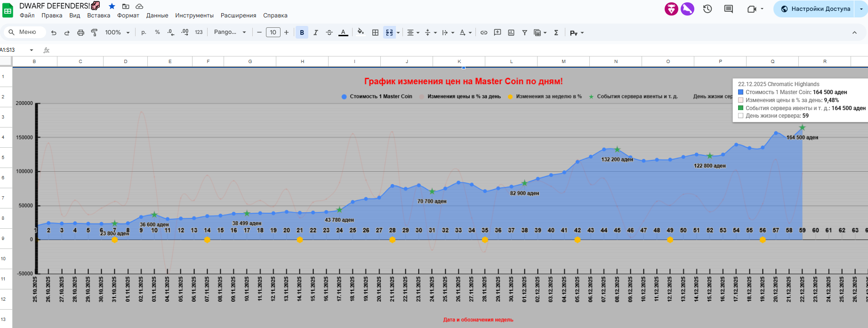The image size is (868, 328).
Task: Create a filter using the funnel icon
Action: 524,32
